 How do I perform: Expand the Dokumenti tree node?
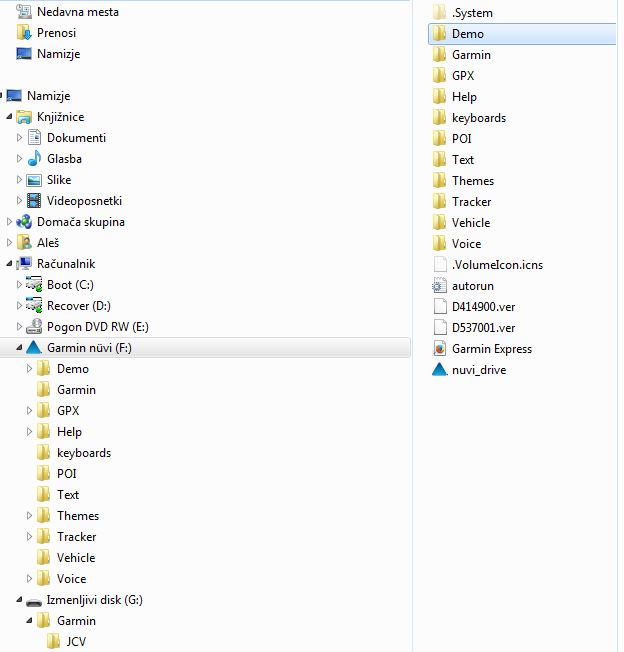point(19,137)
